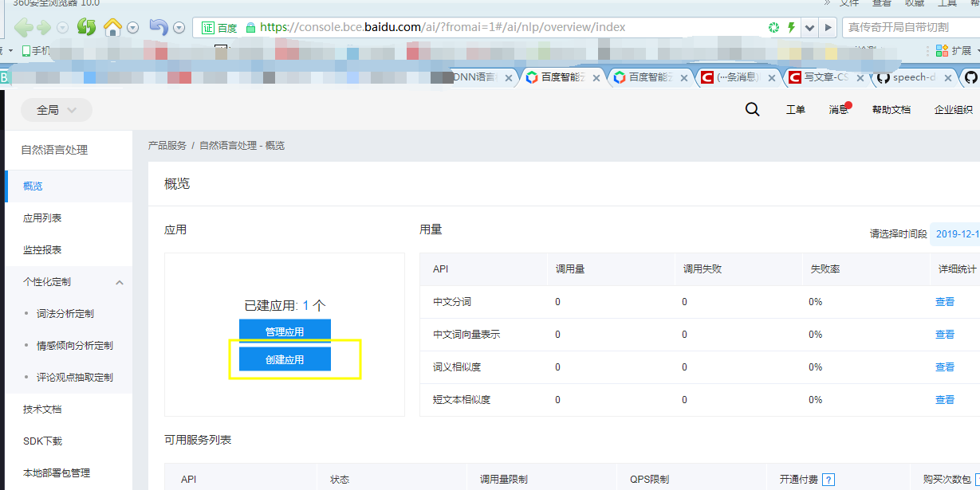This screenshot has width=980, height=490.
Task: Collapse the 个性化定制 section chevron
Action: 120,282
